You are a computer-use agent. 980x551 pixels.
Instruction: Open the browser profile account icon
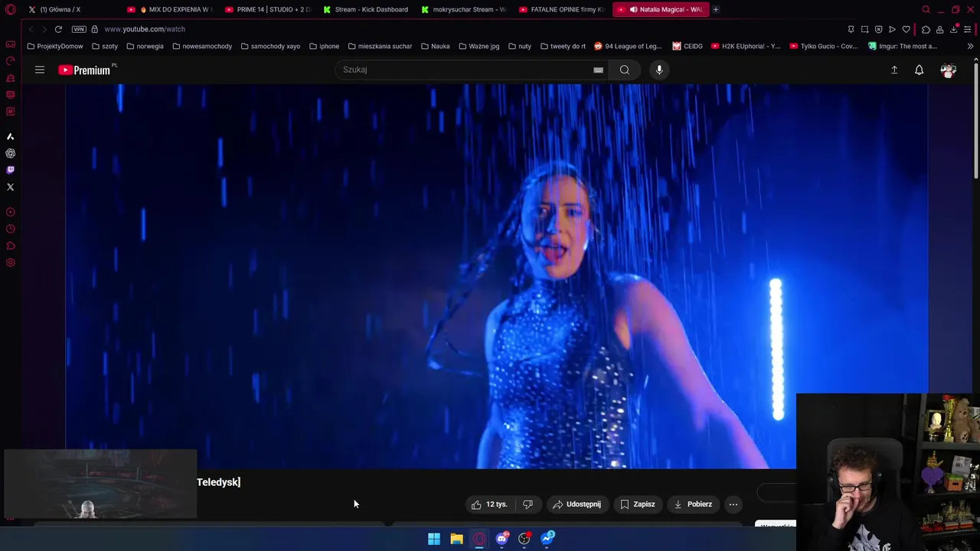(x=940, y=29)
